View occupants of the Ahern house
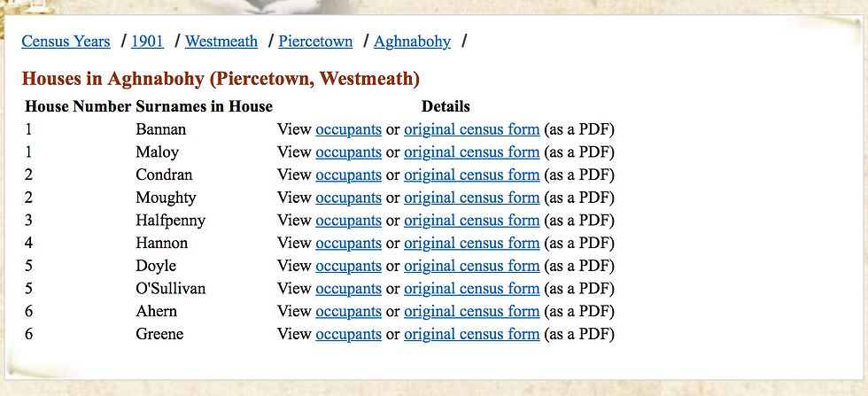Image resolution: width=868 pixels, height=396 pixels. (x=348, y=311)
